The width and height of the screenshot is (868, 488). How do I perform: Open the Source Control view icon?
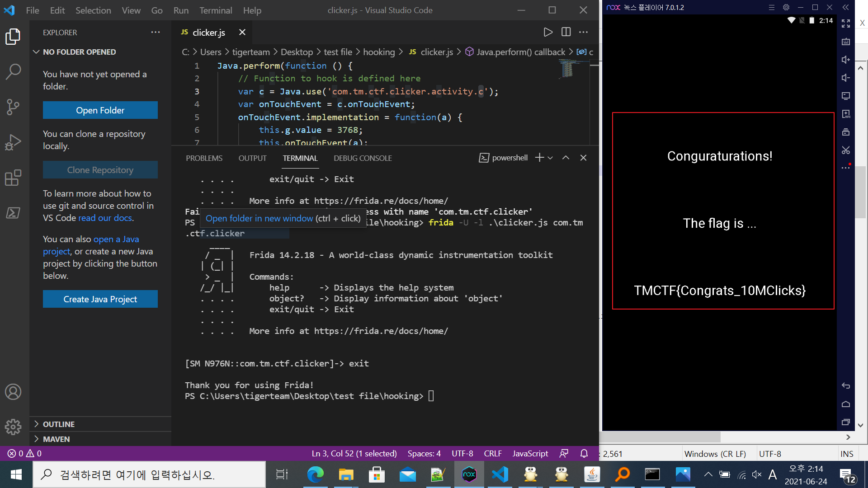click(13, 107)
